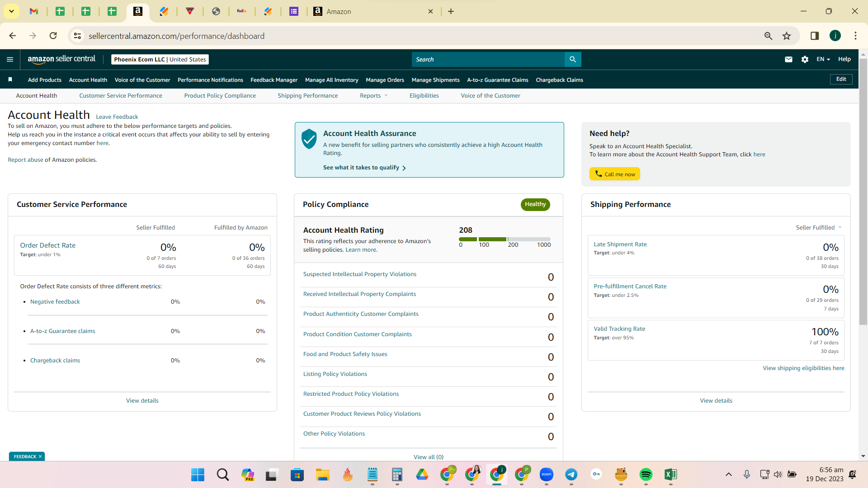Viewport: 868px width, 488px height.
Task: Click the Call me now button
Action: coord(614,174)
